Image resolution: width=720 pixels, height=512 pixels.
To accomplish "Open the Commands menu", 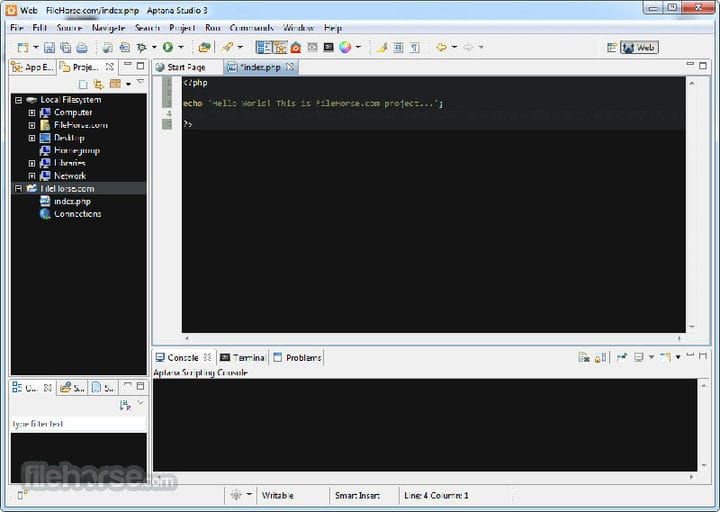I will [x=252, y=28].
